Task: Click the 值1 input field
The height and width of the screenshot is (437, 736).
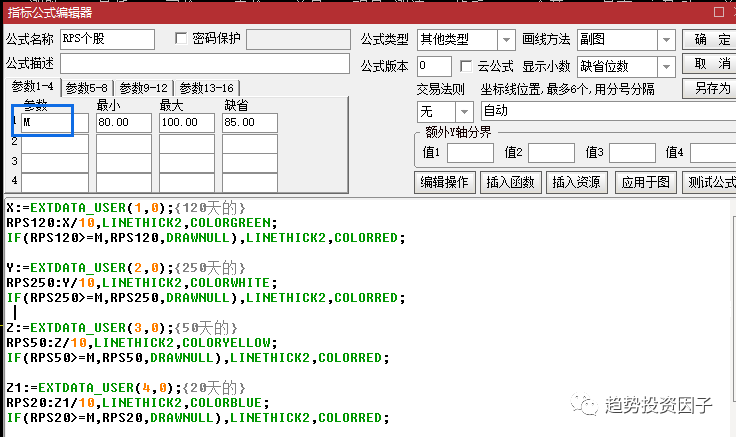Action: pos(470,153)
